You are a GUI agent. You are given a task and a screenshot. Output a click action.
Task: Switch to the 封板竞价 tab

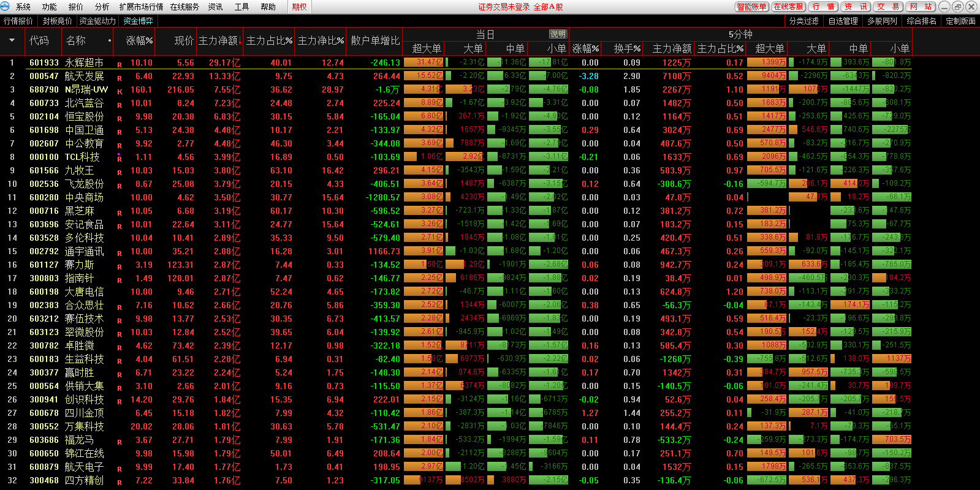pyautogui.click(x=57, y=21)
